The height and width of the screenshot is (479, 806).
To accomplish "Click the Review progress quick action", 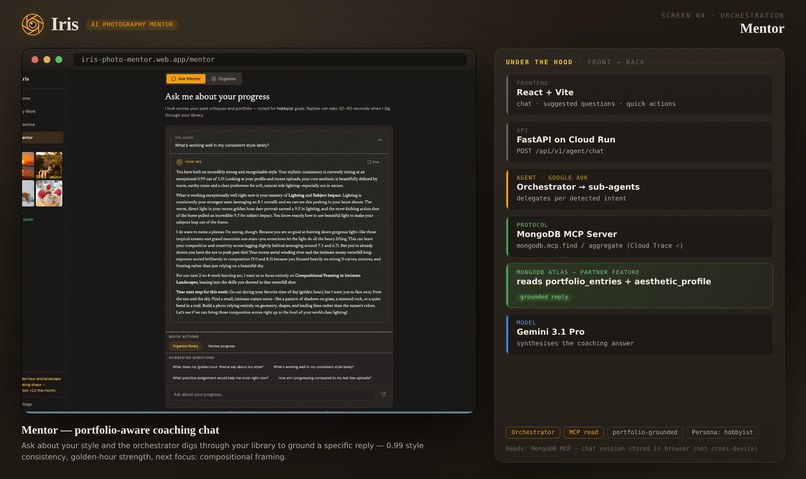I will pyautogui.click(x=222, y=346).
